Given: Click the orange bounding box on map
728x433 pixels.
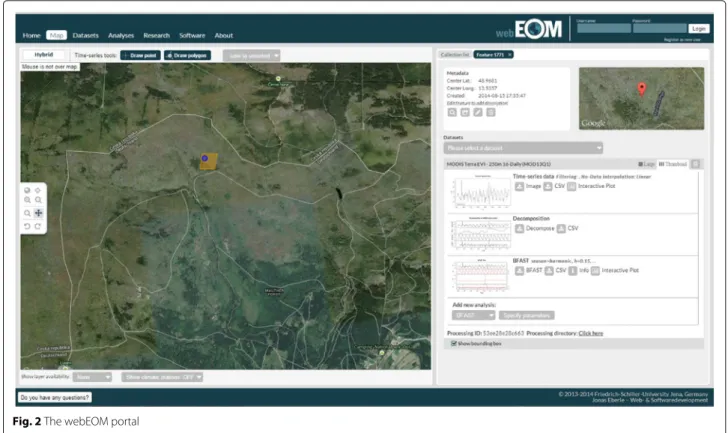Looking at the screenshot, I should coord(208,162).
